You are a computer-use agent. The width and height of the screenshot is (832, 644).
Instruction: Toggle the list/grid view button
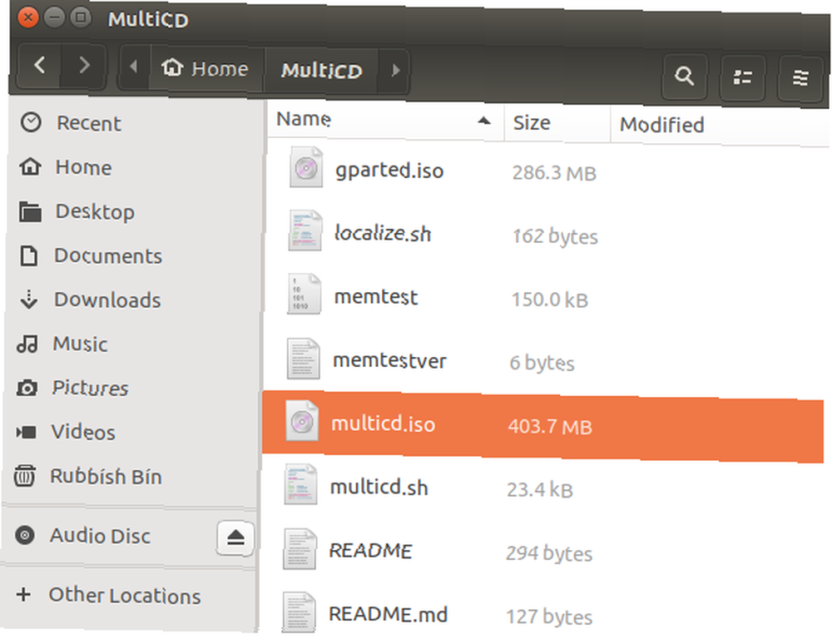pyautogui.click(x=742, y=77)
